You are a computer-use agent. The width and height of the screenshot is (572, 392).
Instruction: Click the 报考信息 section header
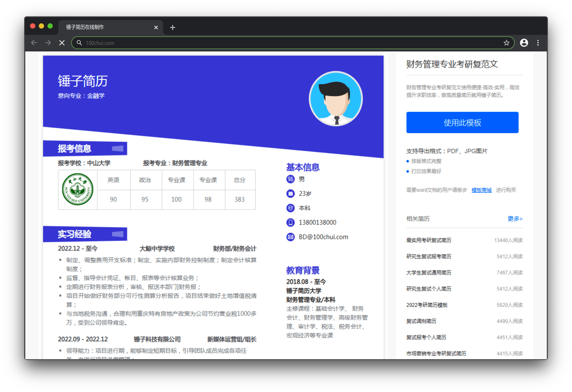point(85,148)
